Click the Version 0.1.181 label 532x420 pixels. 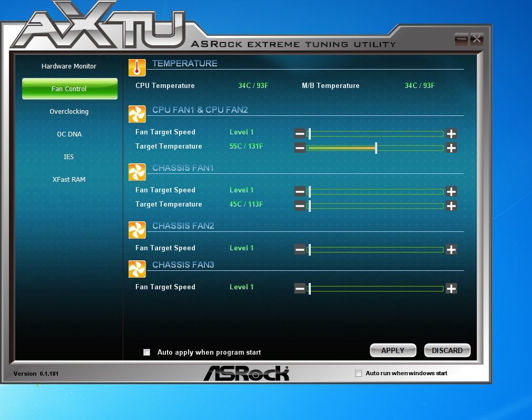(x=36, y=374)
